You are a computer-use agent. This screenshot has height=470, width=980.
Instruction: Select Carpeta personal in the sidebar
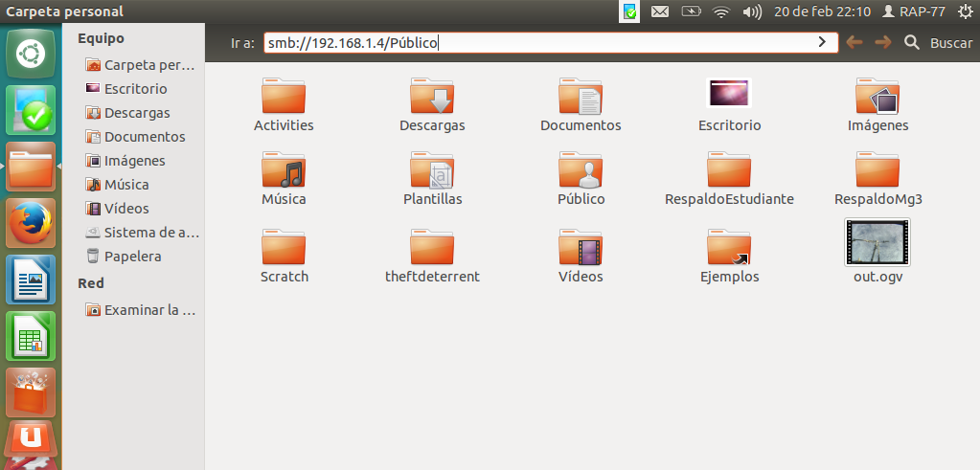(x=140, y=65)
